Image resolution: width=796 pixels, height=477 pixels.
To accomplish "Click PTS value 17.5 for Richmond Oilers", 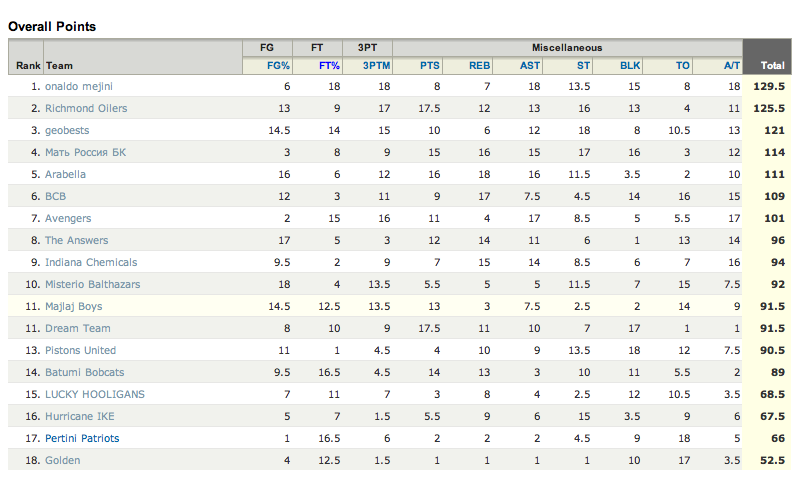I will [x=429, y=108].
